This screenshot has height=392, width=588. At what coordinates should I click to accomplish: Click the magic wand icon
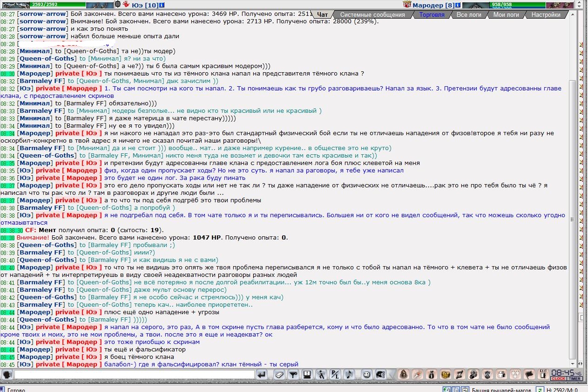(x=418, y=375)
